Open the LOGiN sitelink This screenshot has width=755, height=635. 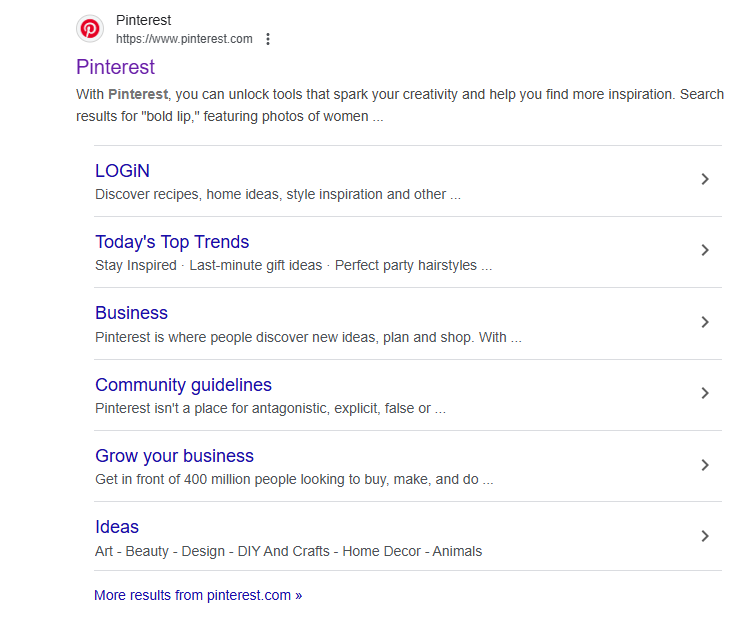pyautogui.click(x=122, y=171)
